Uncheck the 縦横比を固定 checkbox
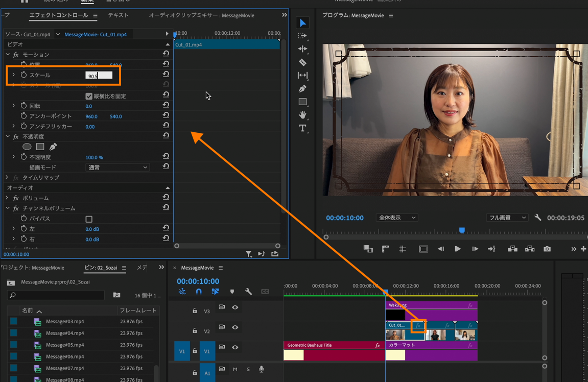The height and width of the screenshot is (382, 588). (x=89, y=96)
